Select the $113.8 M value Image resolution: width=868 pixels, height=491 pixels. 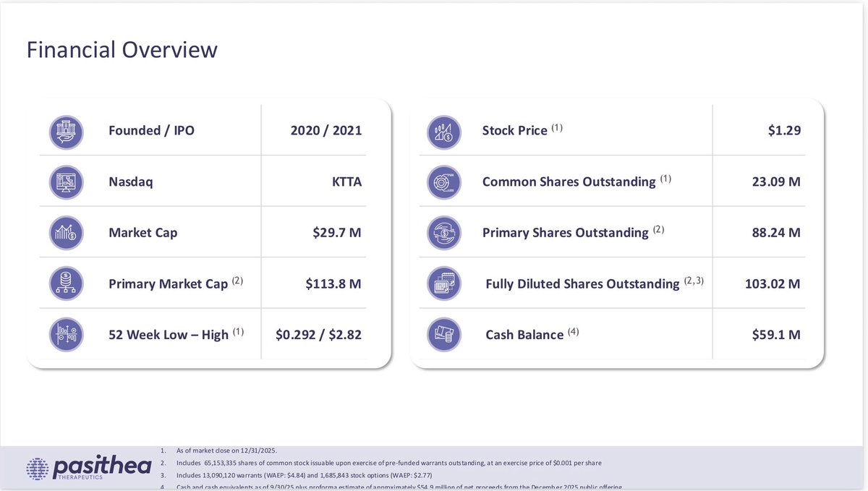point(333,283)
